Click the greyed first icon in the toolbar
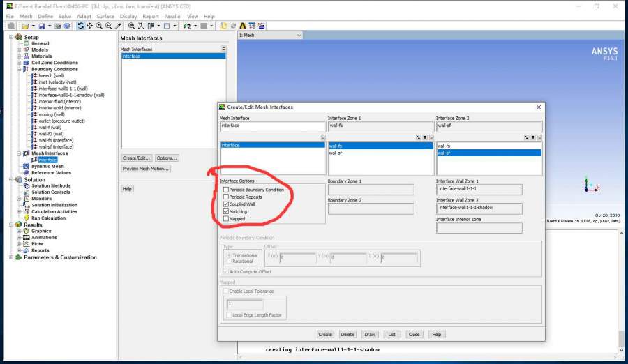Viewport: 628px width, 364px height. coord(11,26)
